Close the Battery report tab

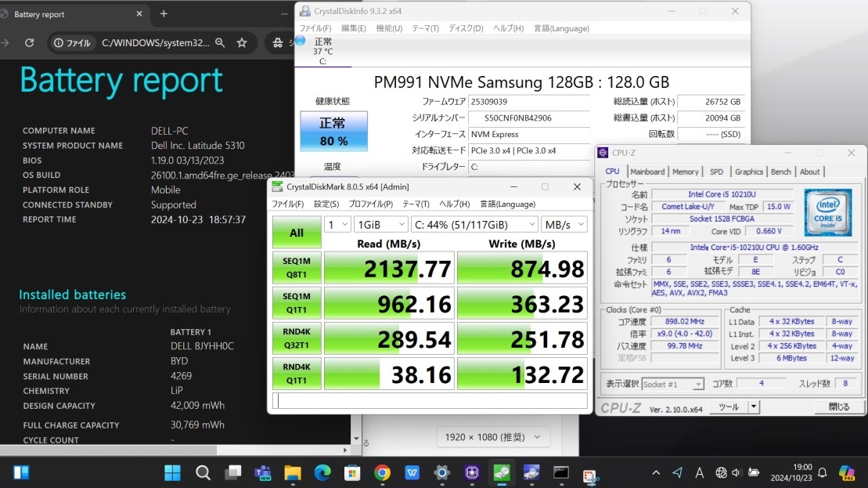(x=139, y=14)
